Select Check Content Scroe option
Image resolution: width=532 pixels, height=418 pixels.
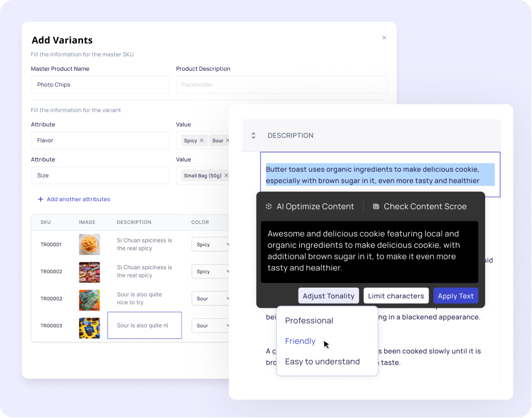pyautogui.click(x=425, y=206)
